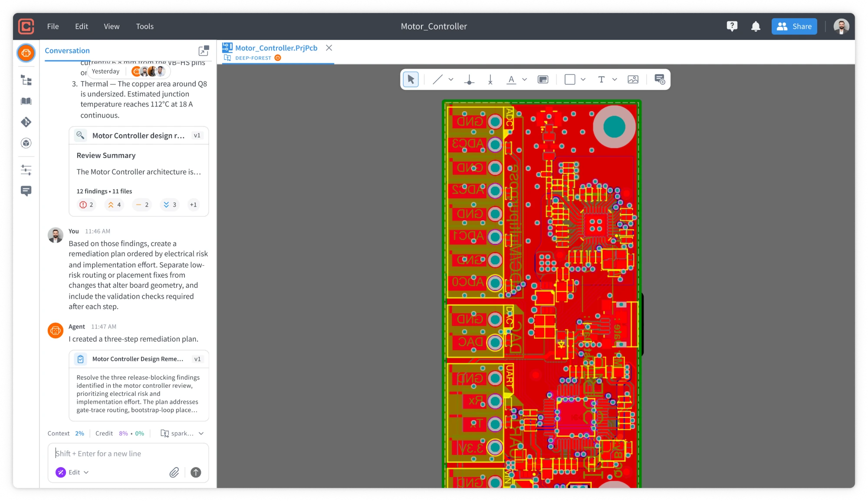The height and width of the screenshot is (501, 868).
Task: Focus the chat message input field
Action: (128, 454)
